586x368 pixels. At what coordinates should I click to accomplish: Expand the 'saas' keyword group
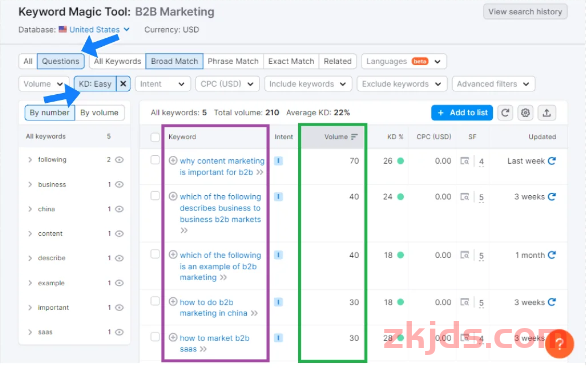click(30, 332)
